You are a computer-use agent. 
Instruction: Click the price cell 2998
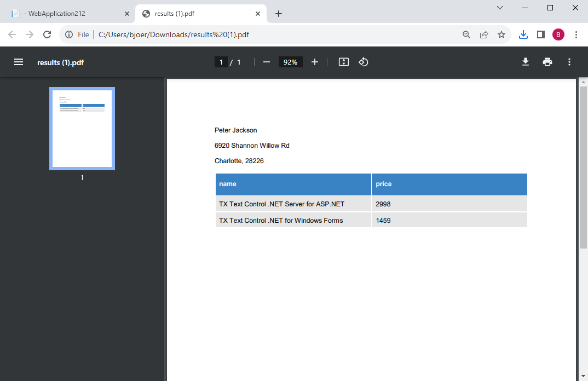pyautogui.click(x=449, y=204)
